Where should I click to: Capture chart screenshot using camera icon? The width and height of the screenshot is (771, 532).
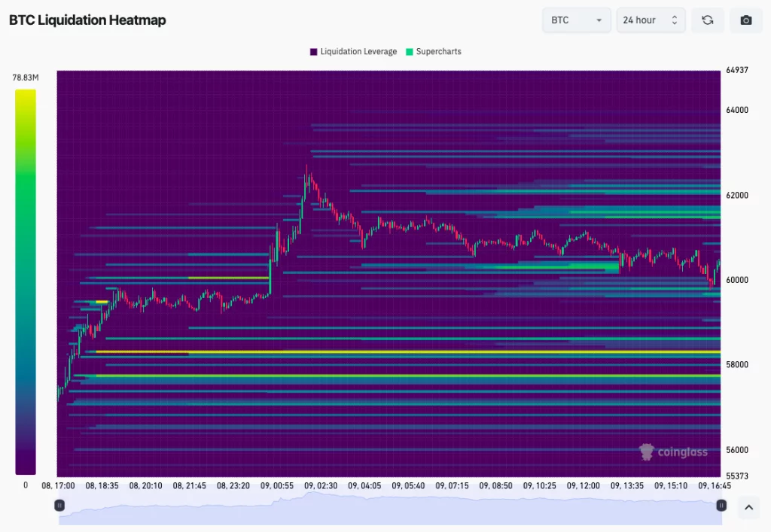[746, 20]
